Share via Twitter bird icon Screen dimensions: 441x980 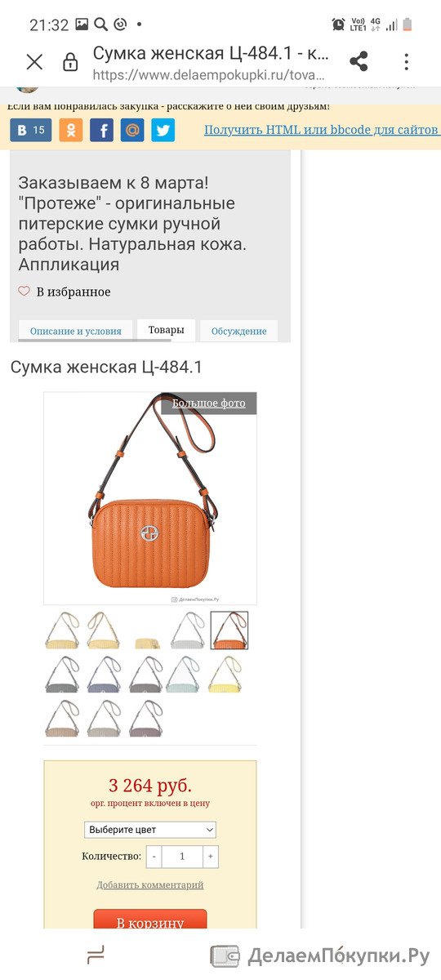[x=163, y=130]
